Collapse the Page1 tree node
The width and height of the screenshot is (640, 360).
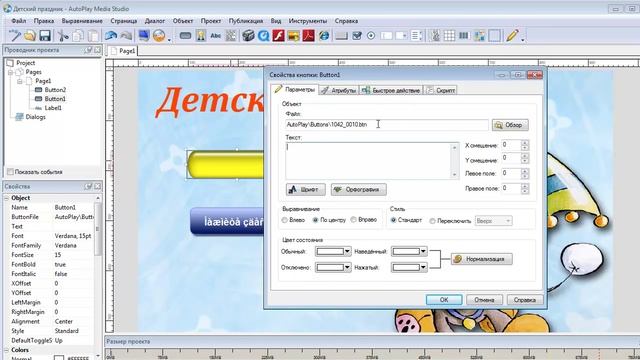(19, 81)
